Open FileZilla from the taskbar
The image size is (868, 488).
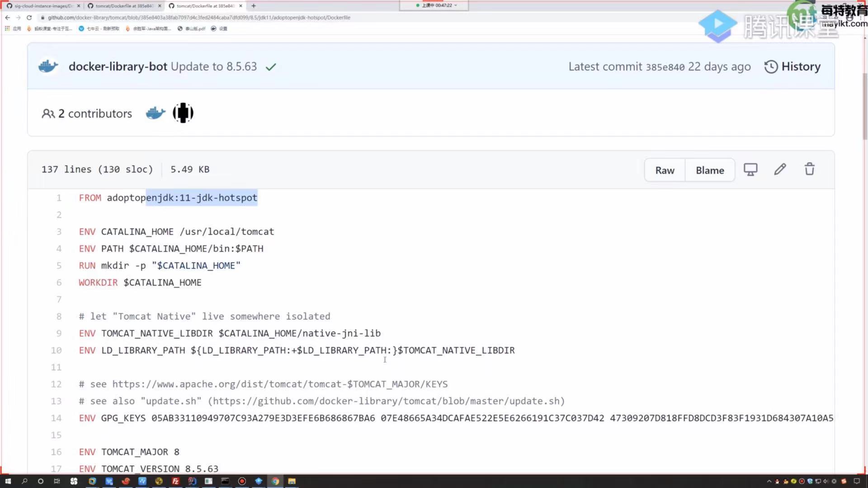175,481
